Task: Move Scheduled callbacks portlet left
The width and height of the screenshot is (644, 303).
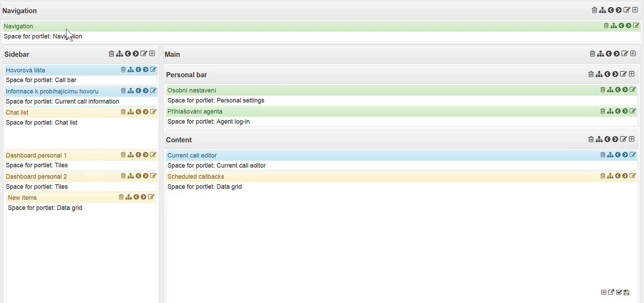Action: [x=618, y=176]
